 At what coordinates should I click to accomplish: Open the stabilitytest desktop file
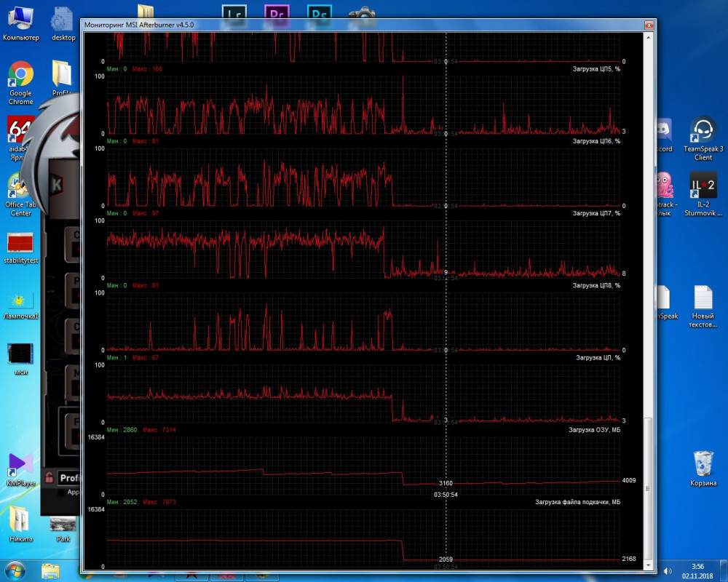coord(20,244)
